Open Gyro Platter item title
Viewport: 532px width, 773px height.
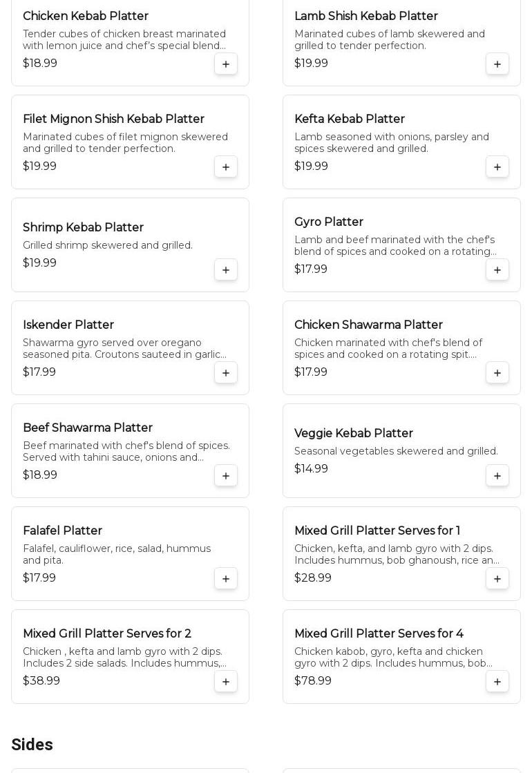pos(329,222)
